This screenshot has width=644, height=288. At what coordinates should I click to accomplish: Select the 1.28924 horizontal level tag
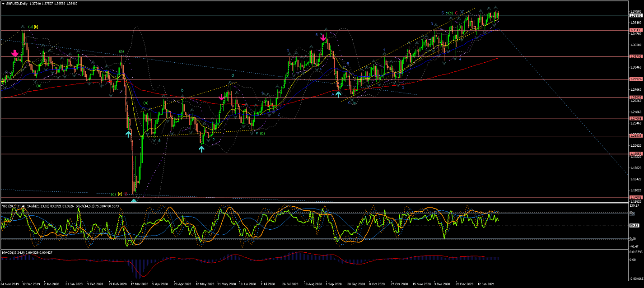tap(635, 79)
